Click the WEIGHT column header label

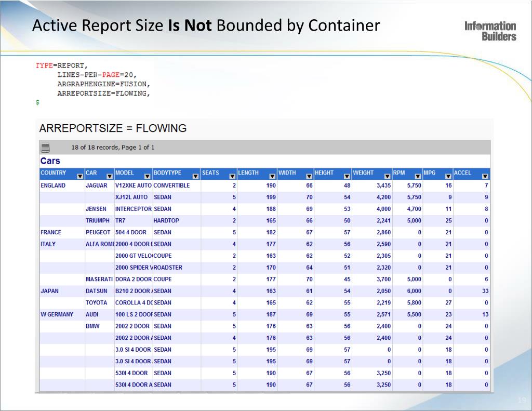pyautogui.click(x=363, y=173)
